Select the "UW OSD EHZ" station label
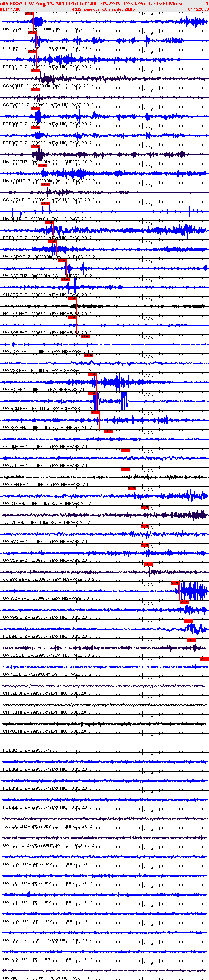 click(x=15, y=276)
